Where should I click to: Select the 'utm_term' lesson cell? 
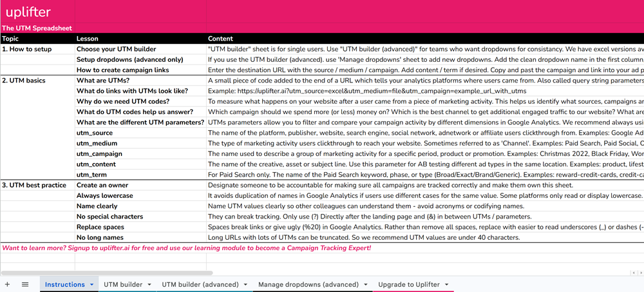[140, 175]
